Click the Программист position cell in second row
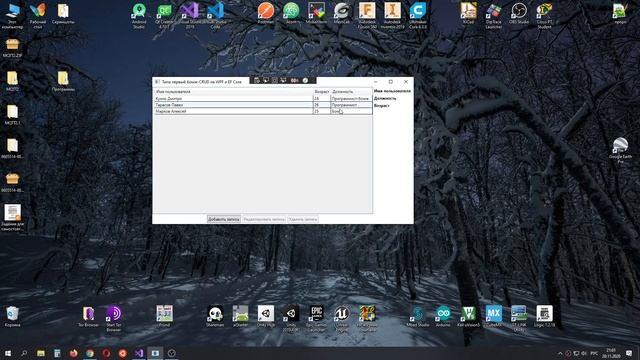640x360 pixels. 351,105
